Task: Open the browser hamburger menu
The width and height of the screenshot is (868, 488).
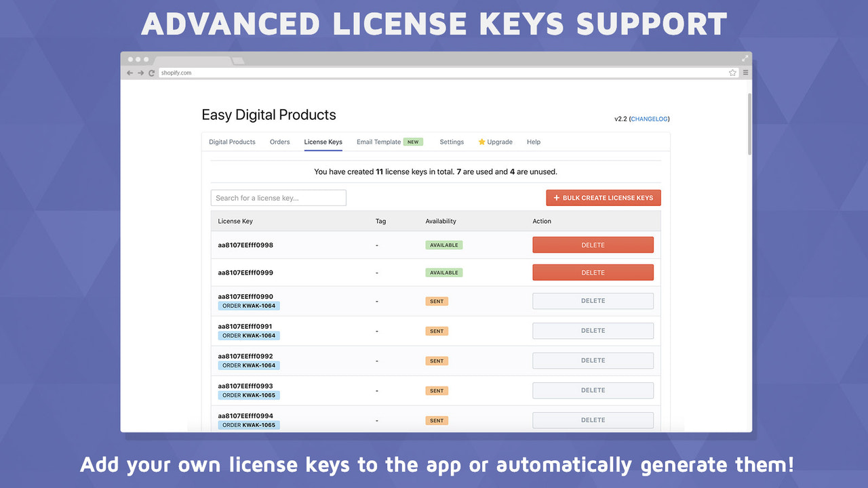Action: coord(745,73)
